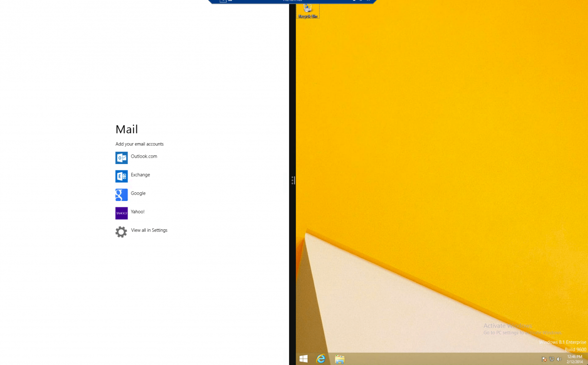Image resolution: width=588 pixels, height=365 pixels.
Task: Click the network status tray icon
Action: click(x=551, y=359)
